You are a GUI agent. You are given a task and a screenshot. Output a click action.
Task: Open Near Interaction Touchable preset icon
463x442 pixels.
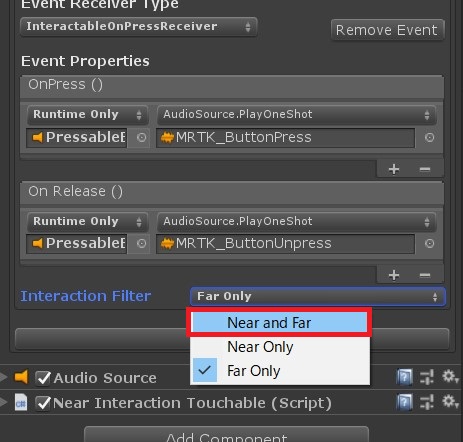pos(427,402)
